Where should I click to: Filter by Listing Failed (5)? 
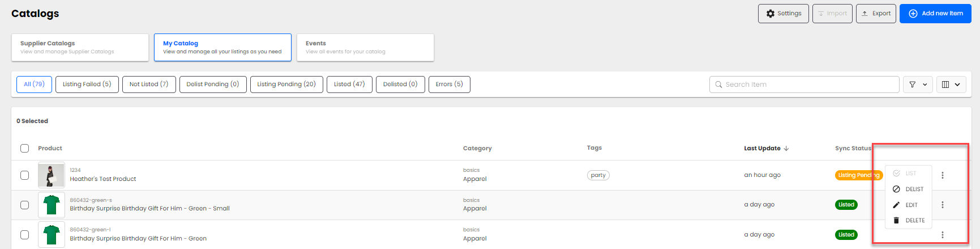coord(87,85)
